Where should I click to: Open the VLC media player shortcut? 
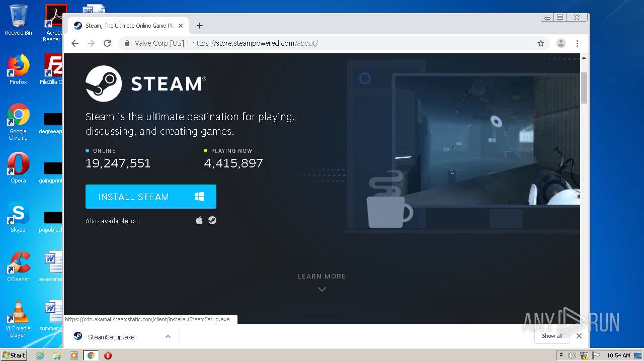coord(18,319)
